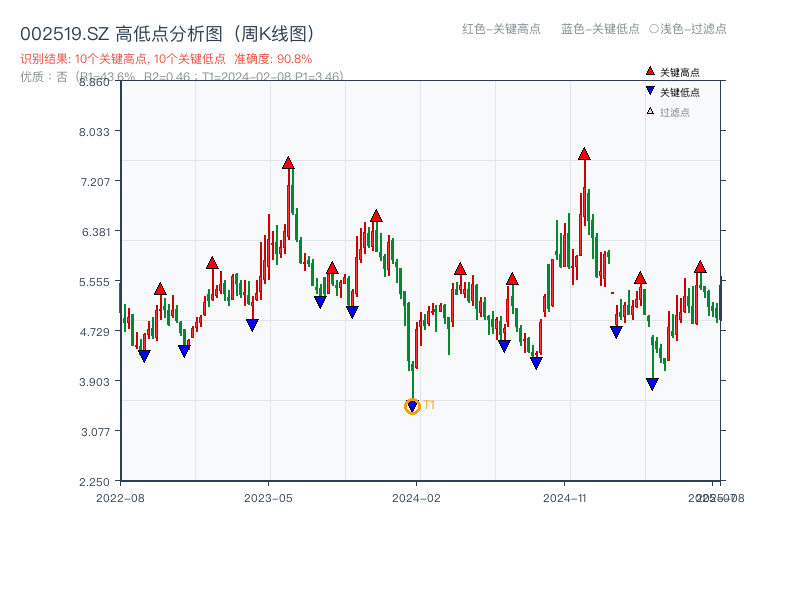Click the y-axis label 3.903
The width and height of the screenshot is (800, 600).
[94, 382]
